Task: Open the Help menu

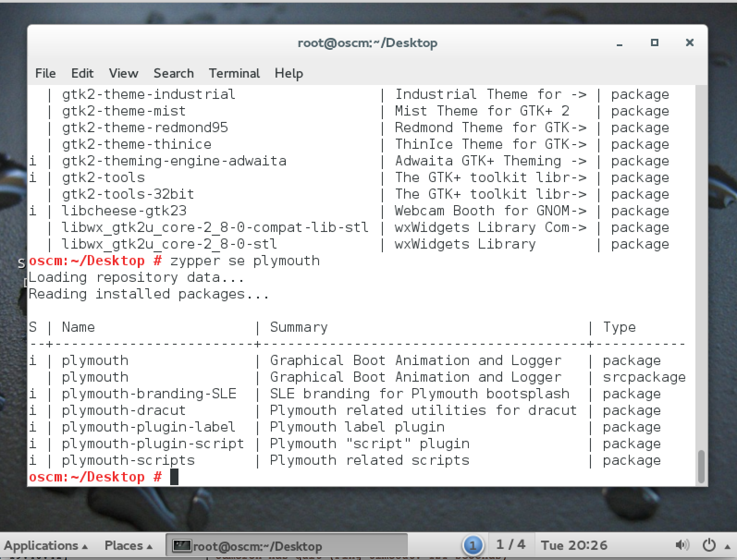Action: 289,73
